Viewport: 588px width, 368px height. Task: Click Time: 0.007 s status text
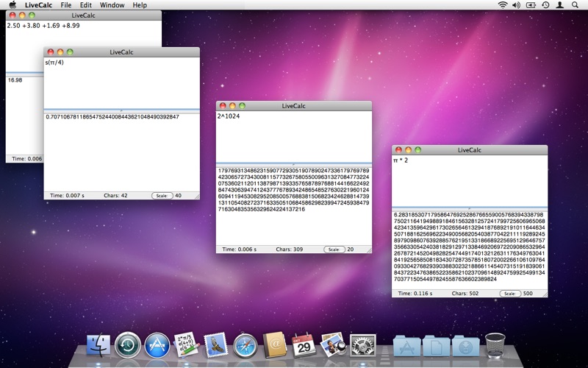coord(68,196)
